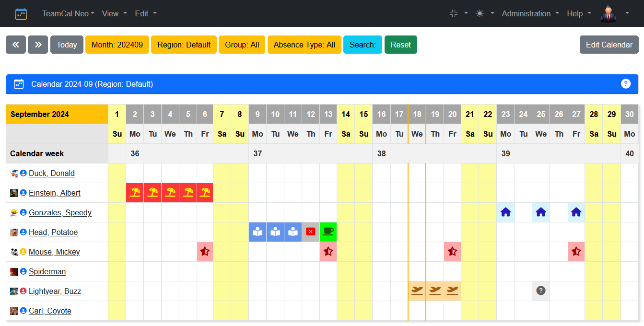Click the calendar icon in the blue header bar
The height and width of the screenshot is (326, 644).
click(x=19, y=84)
